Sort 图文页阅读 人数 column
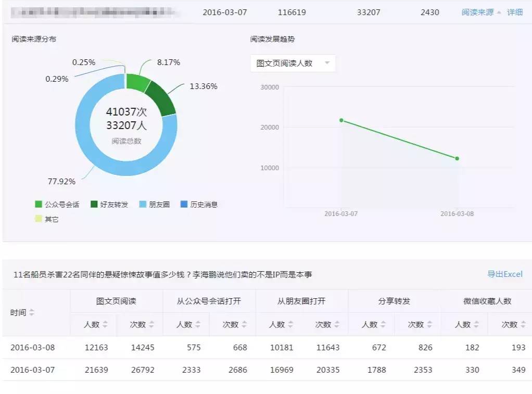The width and height of the screenshot is (532, 394). [105, 324]
